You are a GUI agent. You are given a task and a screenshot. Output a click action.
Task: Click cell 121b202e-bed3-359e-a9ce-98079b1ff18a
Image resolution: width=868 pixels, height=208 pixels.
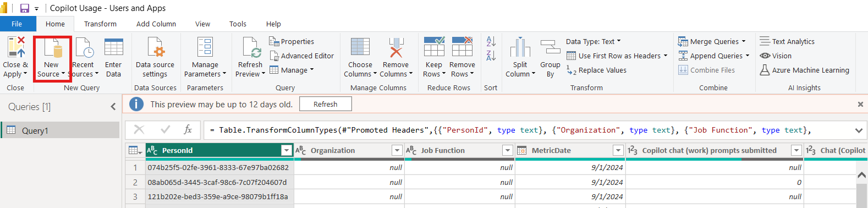[x=219, y=196]
